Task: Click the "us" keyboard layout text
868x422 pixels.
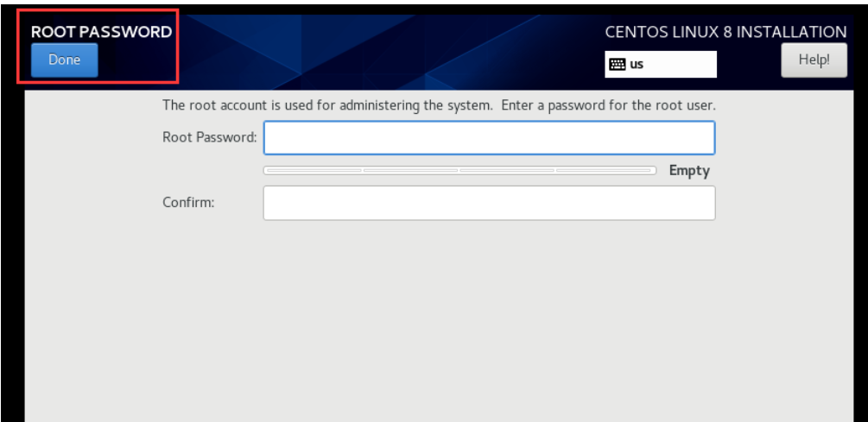Action: click(637, 64)
